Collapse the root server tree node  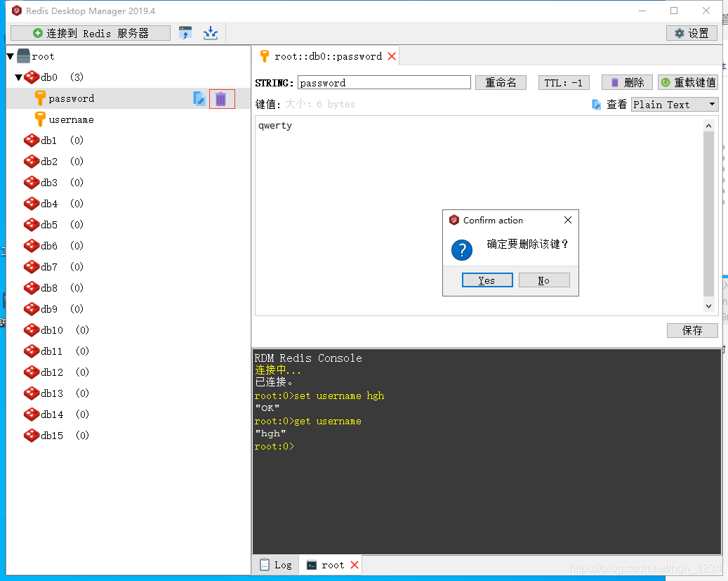click(11, 56)
